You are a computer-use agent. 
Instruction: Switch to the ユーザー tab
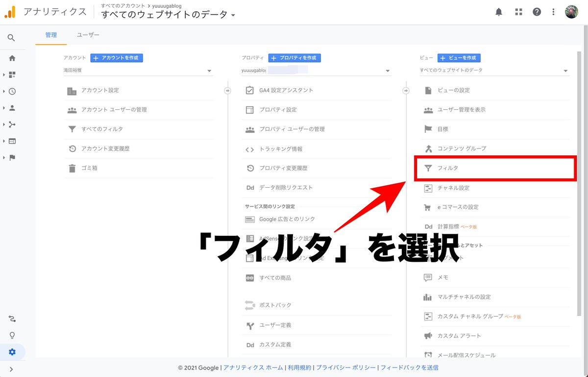(88, 35)
